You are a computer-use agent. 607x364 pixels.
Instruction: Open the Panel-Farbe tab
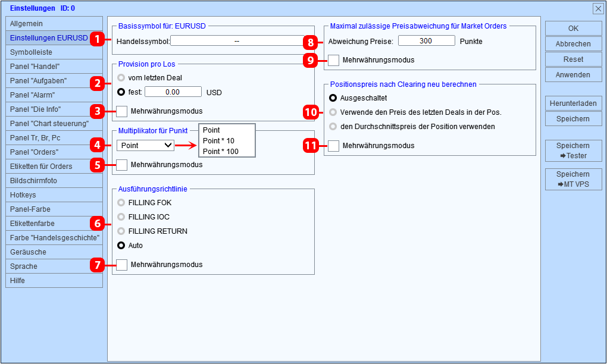[54, 210]
